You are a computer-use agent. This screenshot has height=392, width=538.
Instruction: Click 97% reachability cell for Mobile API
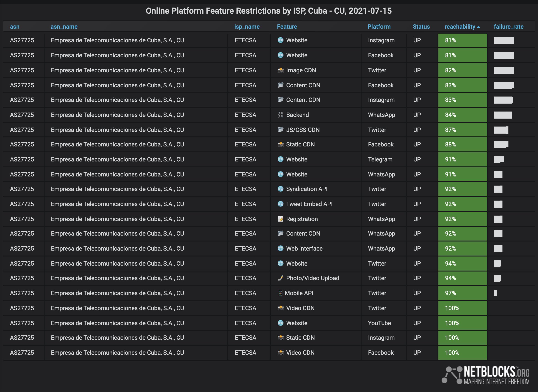463,293
